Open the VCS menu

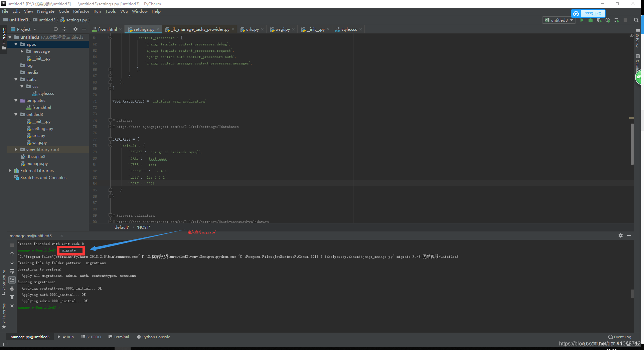coord(124,11)
